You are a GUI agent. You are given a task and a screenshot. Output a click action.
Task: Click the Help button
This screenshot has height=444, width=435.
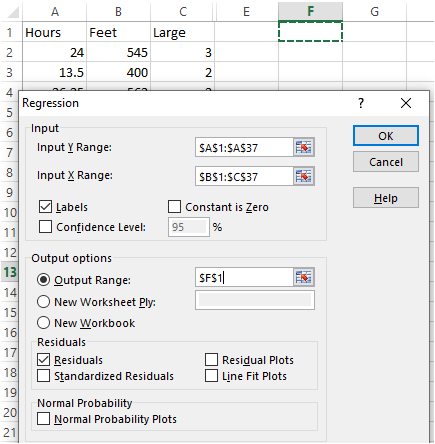pos(386,198)
